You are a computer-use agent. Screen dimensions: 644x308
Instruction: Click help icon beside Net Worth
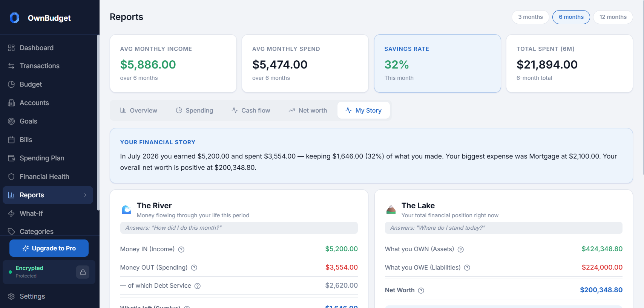point(421,290)
